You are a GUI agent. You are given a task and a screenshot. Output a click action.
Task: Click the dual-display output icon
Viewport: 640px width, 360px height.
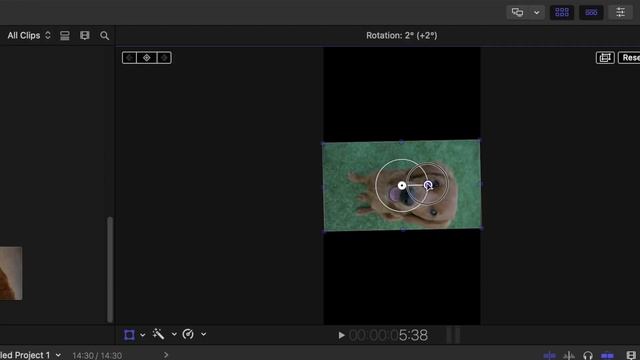pos(517,12)
